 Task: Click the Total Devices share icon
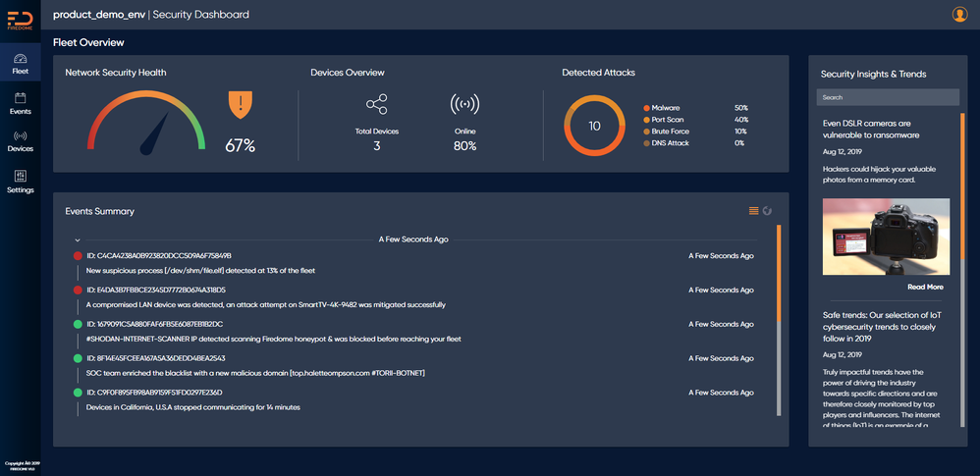coord(377,104)
